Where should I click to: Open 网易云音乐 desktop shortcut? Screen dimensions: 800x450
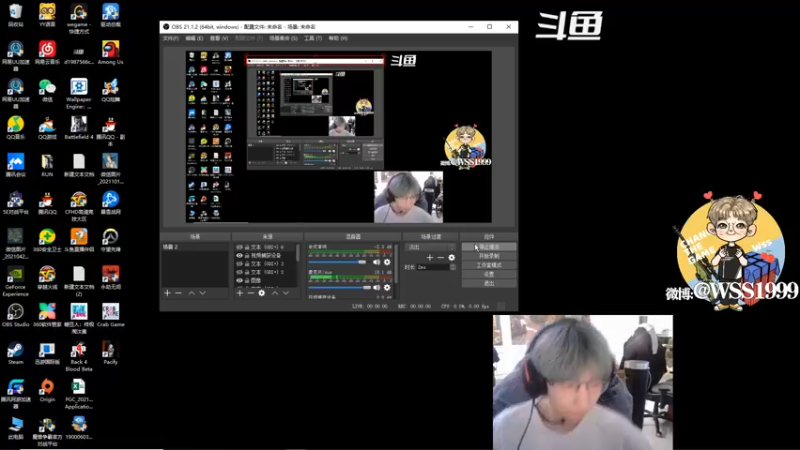coord(47,53)
